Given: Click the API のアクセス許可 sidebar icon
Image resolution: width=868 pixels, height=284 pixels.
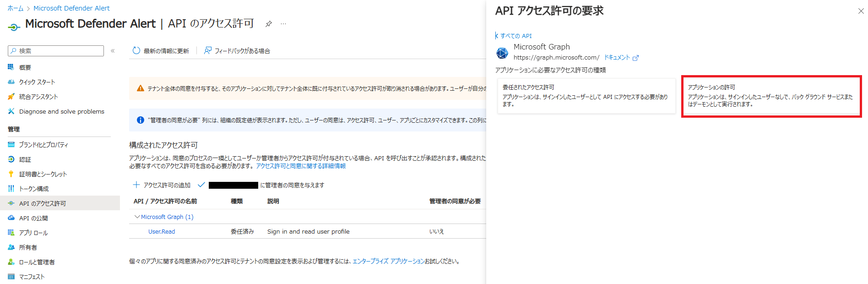Looking at the screenshot, I should 11,203.
